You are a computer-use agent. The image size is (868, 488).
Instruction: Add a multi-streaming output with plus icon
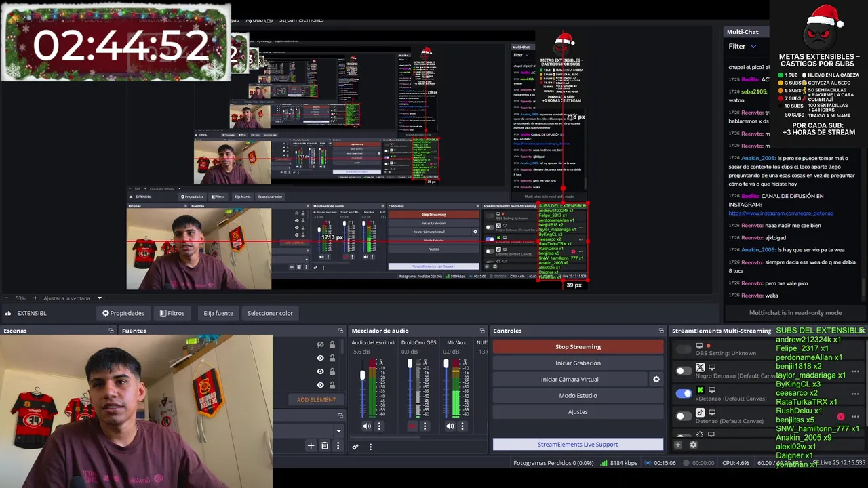click(678, 445)
